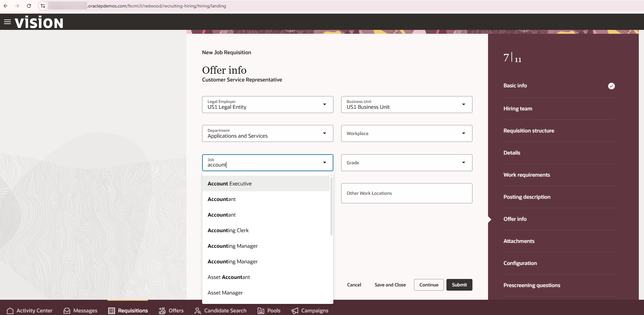Go to Requisition structure step
The width and height of the screenshot is (644, 315).
pyautogui.click(x=529, y=131)
